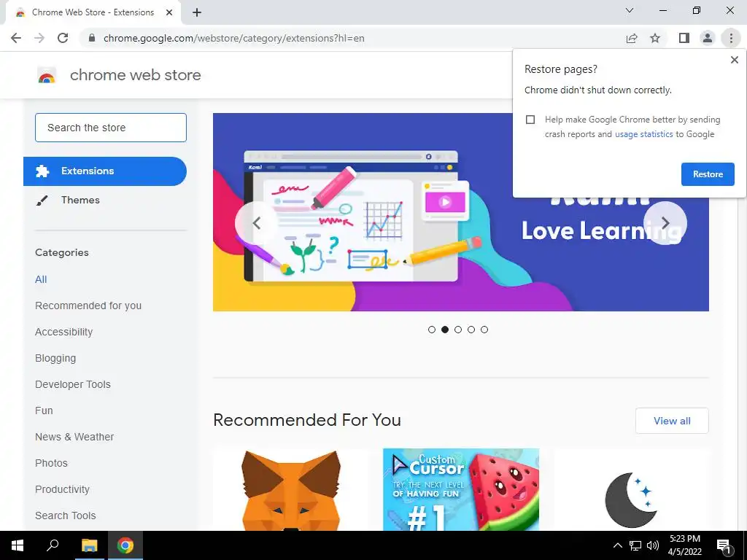The height and width of the screenshot is (560, 747).
Task: Open Chrome's three-dot menu
Action: pyautogui.click(x=731, y=38)
